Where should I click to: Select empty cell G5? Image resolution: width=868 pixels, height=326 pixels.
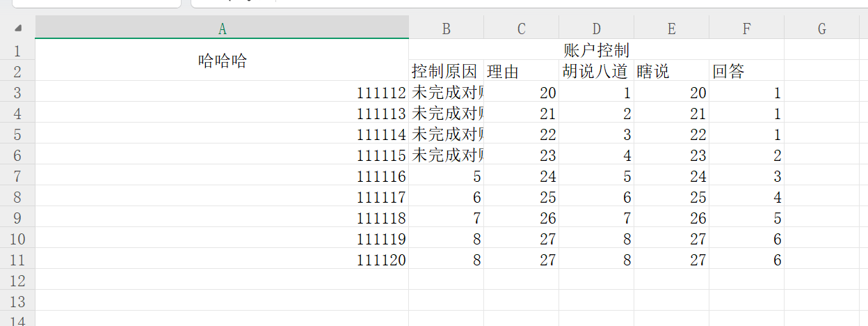pos(821,134)
